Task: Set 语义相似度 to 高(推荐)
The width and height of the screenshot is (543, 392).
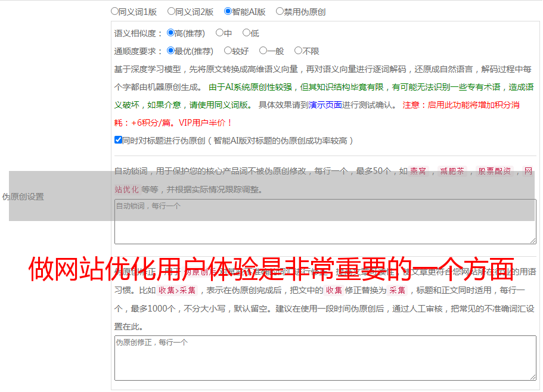Action: [171, 33]
